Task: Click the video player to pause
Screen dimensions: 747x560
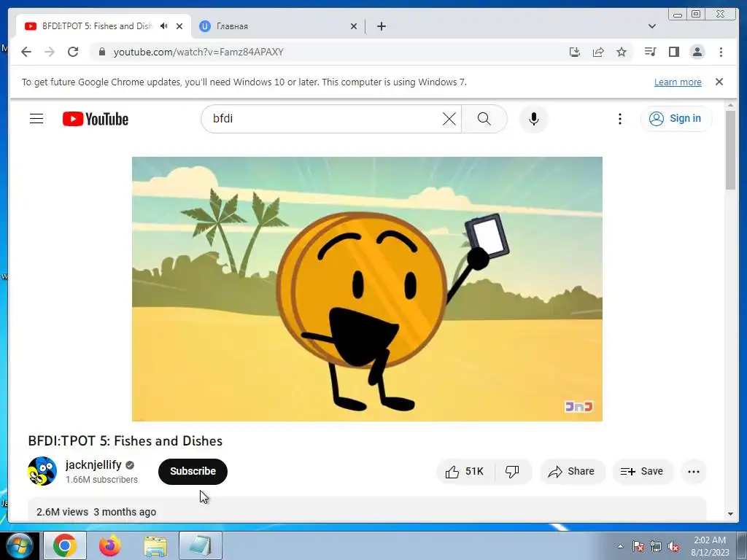Action: click(x=367, y=289)
